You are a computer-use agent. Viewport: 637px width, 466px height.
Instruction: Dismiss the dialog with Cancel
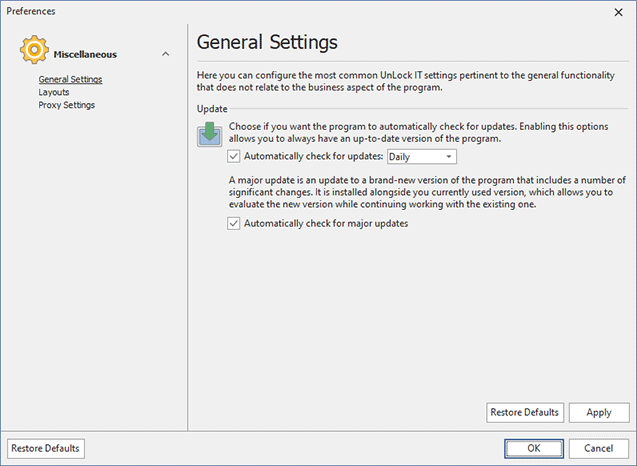[x=599, y=448]
